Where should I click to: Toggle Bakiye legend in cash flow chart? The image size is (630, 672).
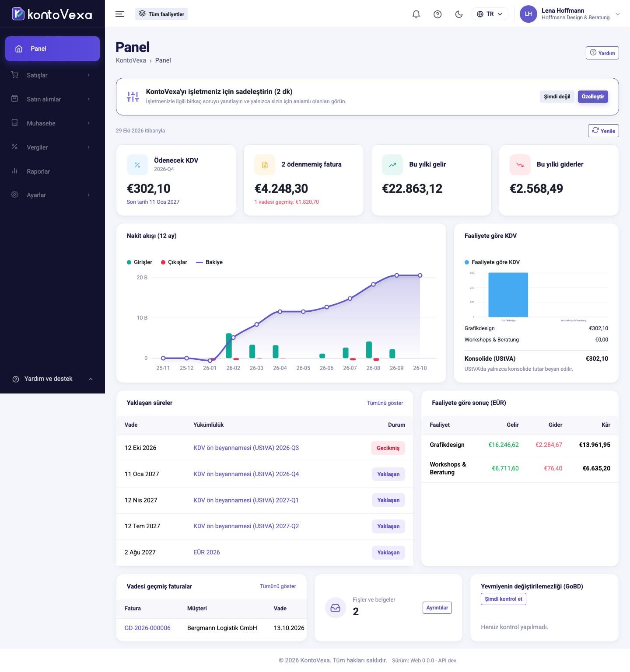click(x=210, y=262)
